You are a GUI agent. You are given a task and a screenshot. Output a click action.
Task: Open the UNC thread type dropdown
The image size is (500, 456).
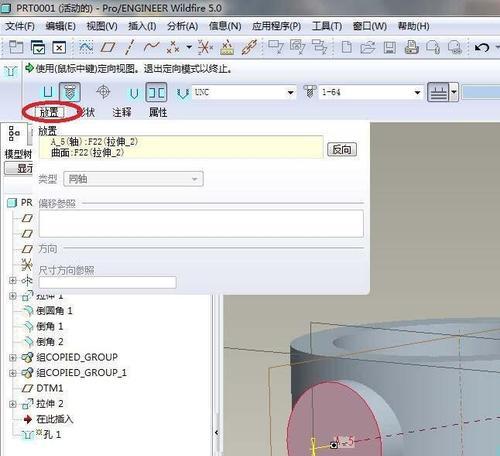click(x=290, y=92)
